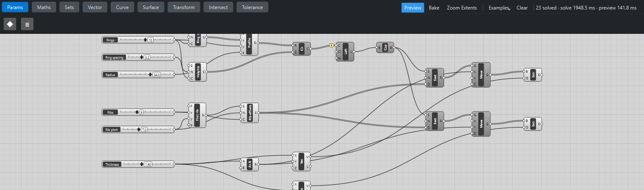Click the E output port on upper Extr
The height and width of the screenshot is (190, 644).
(542, 75)
